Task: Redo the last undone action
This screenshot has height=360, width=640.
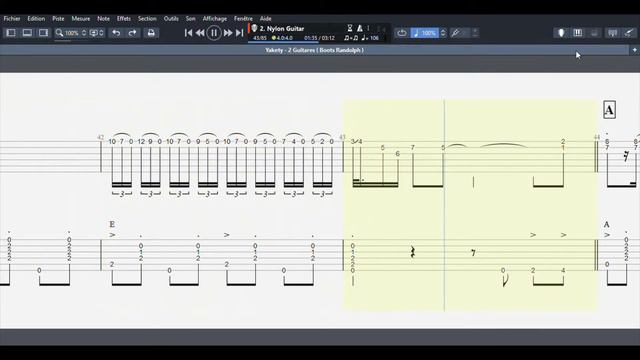Action: click(132, 33)
